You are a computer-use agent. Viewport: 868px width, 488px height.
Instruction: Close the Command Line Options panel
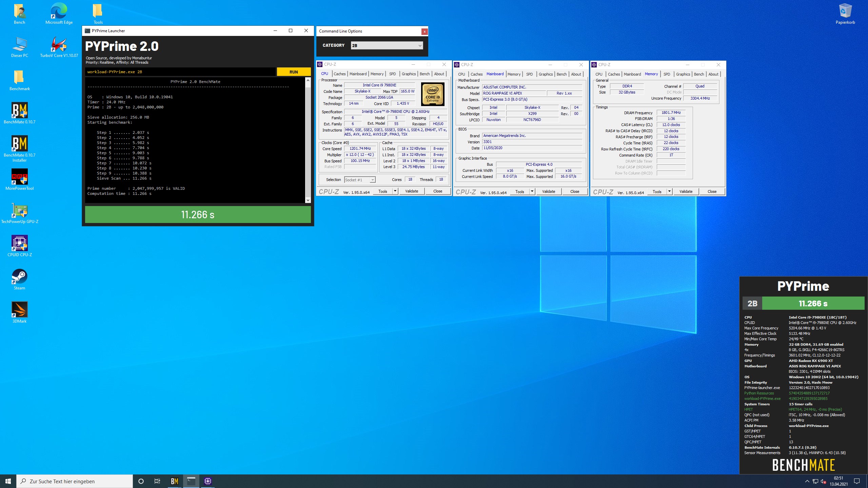click(x=424, y=32)
